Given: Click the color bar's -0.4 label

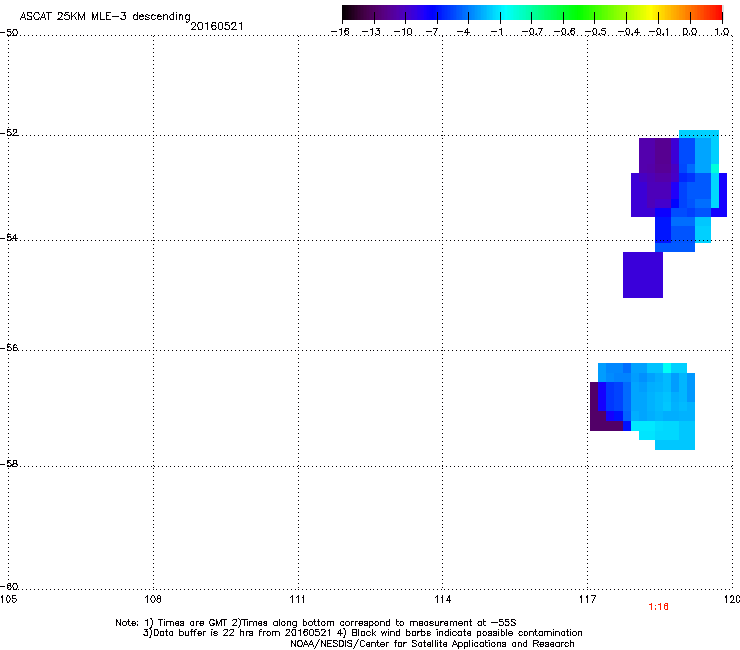Looking at the screenshot, I should point(629,32).
